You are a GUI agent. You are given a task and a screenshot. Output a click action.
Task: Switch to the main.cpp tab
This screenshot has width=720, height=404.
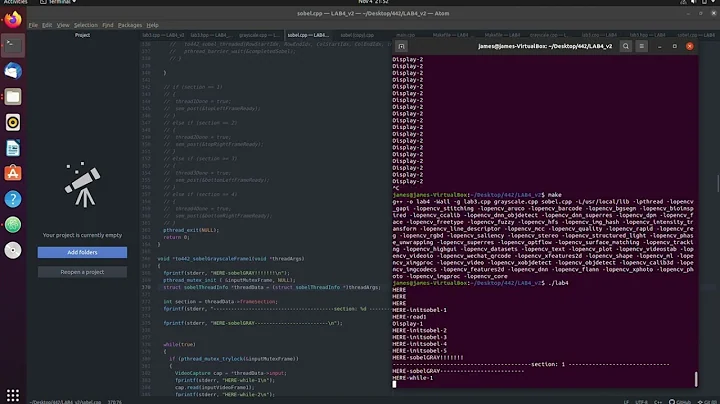405,35
